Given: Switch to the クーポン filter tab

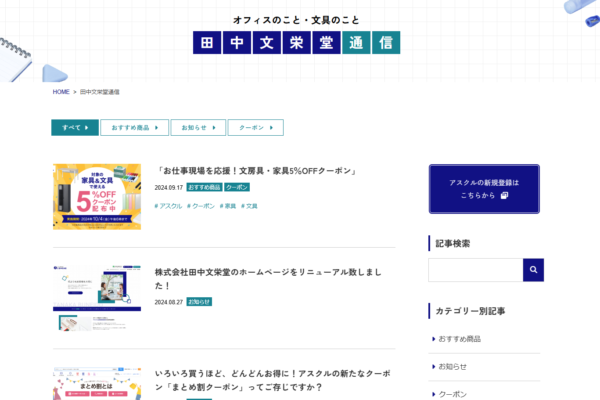Looking at the screenshot, I should point(256,127).
